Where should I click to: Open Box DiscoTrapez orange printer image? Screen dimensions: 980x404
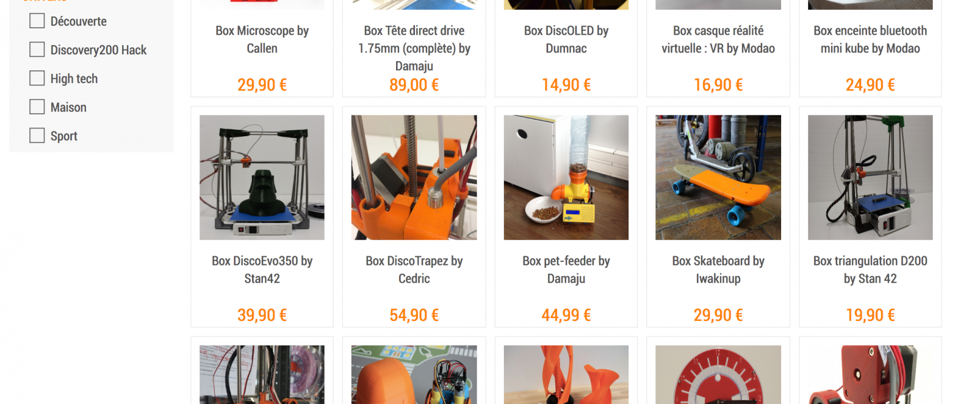click(x=414, y=178)
